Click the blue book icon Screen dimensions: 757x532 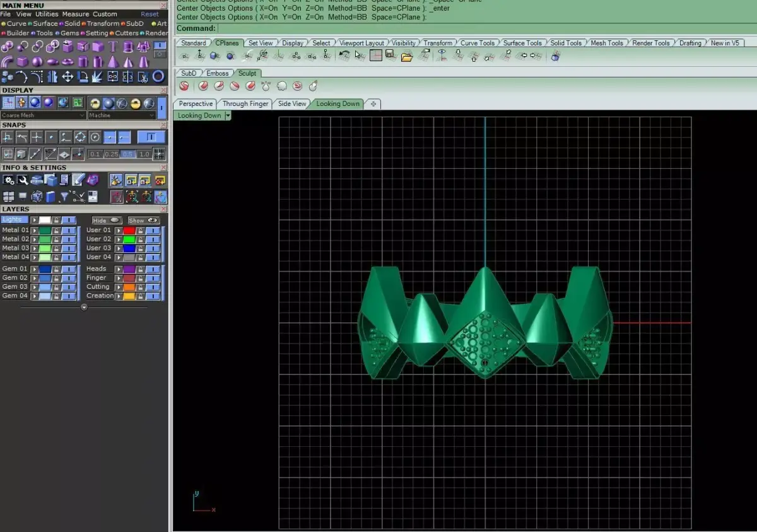[x=50, y=197]
